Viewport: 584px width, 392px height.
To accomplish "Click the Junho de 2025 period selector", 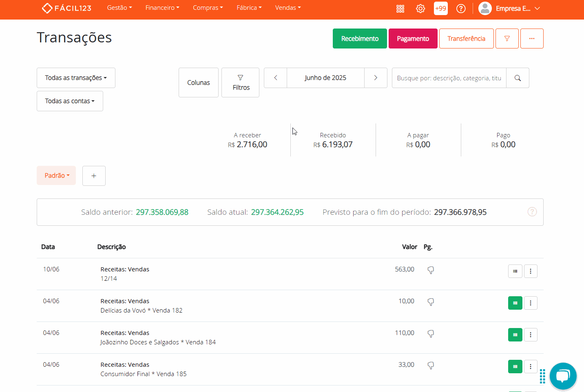I will tap(325, 78).
